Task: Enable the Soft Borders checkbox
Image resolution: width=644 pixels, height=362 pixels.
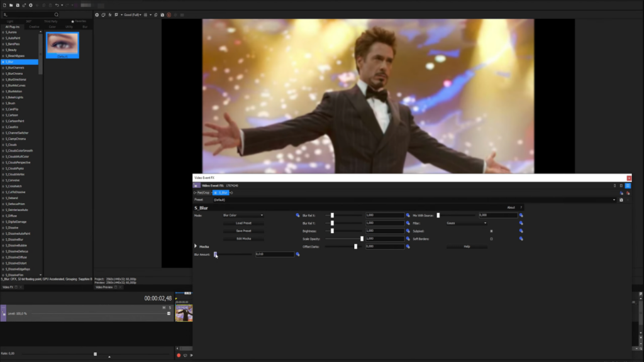Action: pos(491,239)
